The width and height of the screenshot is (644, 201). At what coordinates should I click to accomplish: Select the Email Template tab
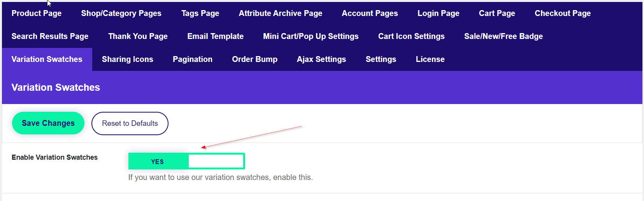point(215,36)
